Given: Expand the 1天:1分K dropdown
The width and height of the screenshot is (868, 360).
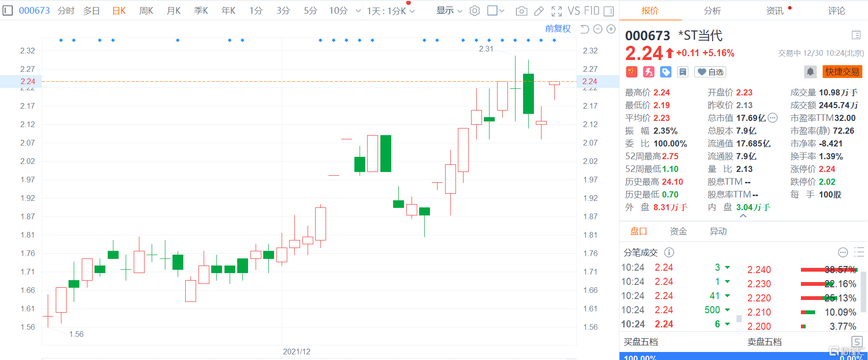Looking at the screenshot, I should [391, 11].
